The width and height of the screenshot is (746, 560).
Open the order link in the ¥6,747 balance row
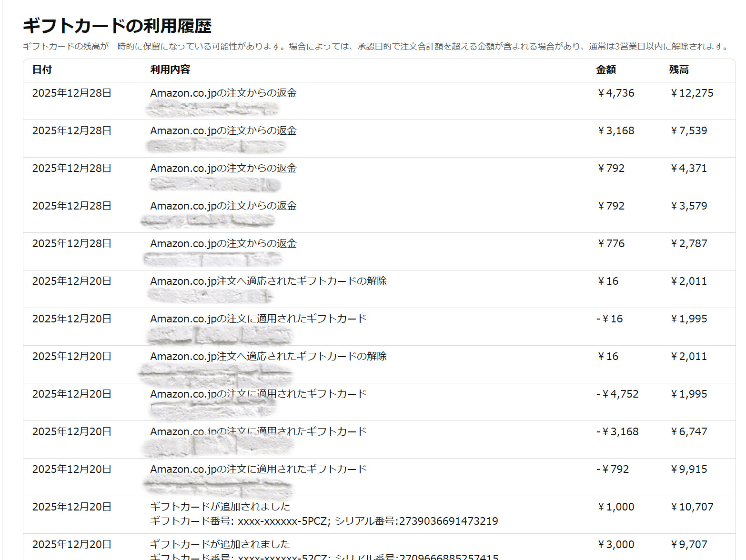217,447
